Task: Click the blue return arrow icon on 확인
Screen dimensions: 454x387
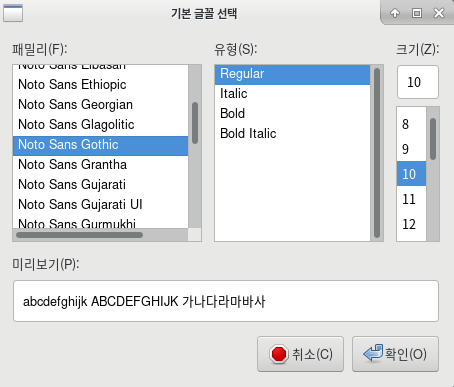Action: tap(373, 353)
